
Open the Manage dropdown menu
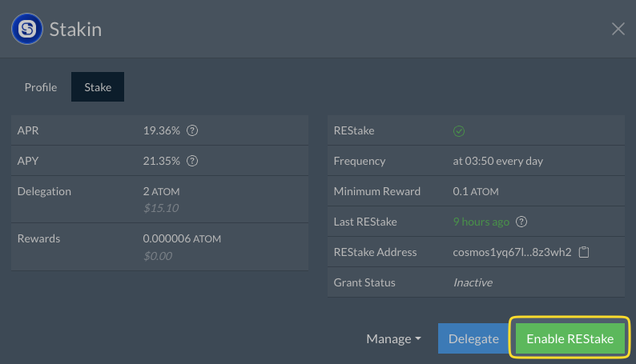393,338
